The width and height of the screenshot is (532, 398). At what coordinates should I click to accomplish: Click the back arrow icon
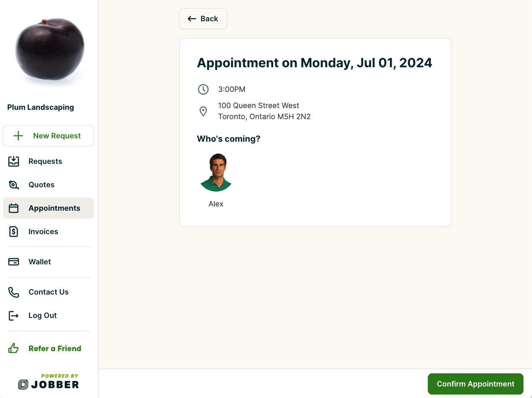point(191,19)
